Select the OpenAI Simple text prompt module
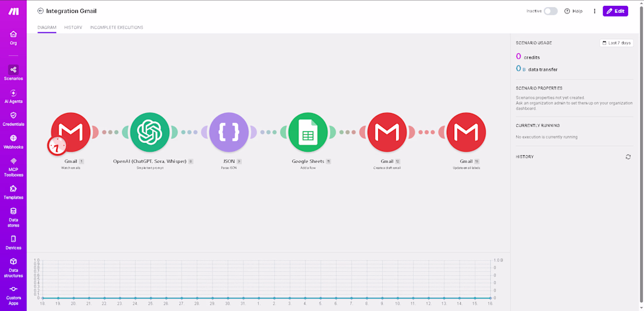Viewport: 644px width, 311px height. coord(150,132)
